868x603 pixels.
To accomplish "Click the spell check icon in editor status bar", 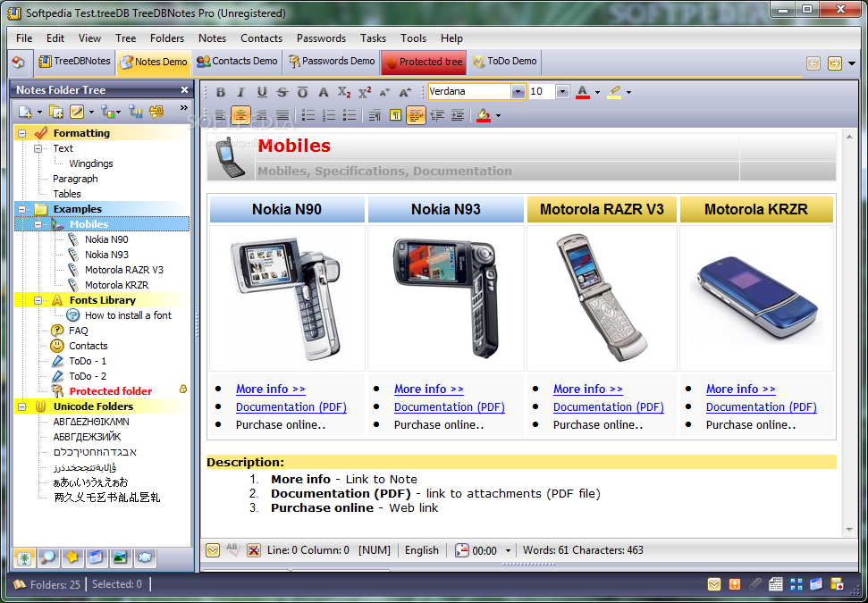I will tap(233, 550).
